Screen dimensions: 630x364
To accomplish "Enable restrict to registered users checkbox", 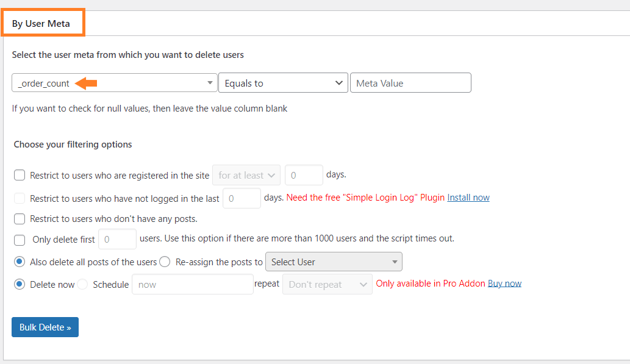I will (20, 175).
